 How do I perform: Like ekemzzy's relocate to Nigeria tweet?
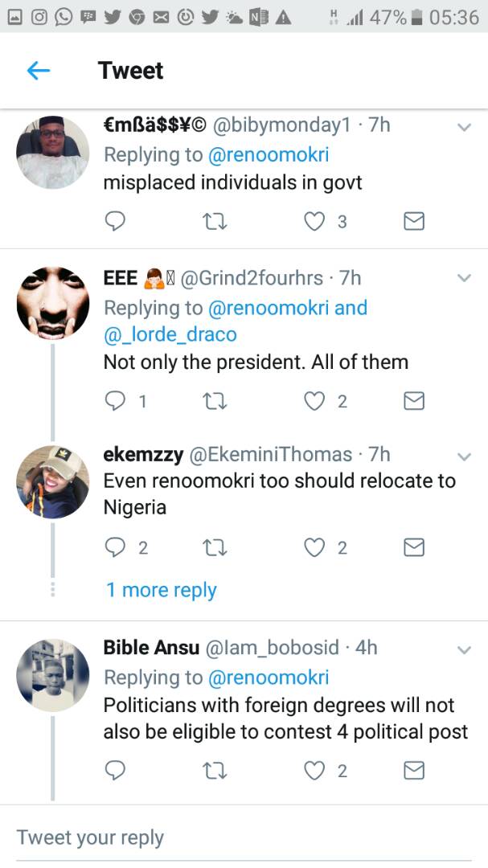click(x=314, y=548)
